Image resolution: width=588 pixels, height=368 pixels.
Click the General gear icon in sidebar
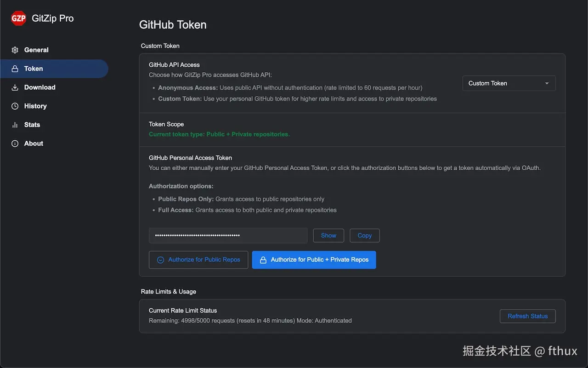coord(15,50)
